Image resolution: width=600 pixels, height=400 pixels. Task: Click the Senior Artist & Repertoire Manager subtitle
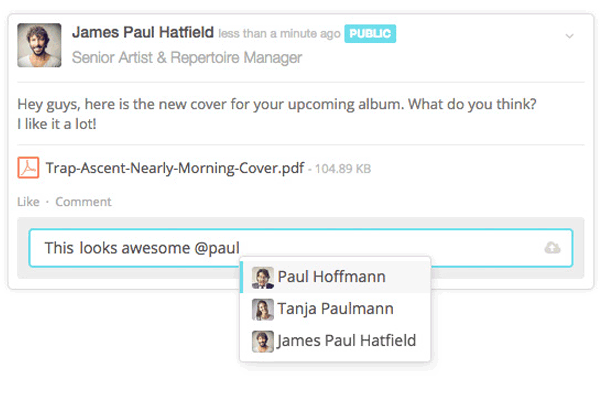187,58
